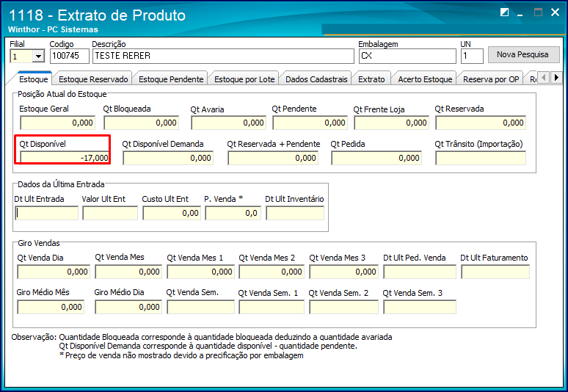The width and height of the screenshot is (568, 392).
Task: Click the Qt Reservada value field
Action: tap(481, 123)
